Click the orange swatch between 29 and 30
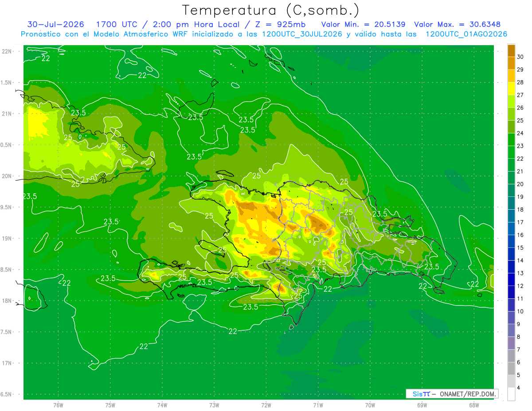The image size is (532, 411). (511, 63)
